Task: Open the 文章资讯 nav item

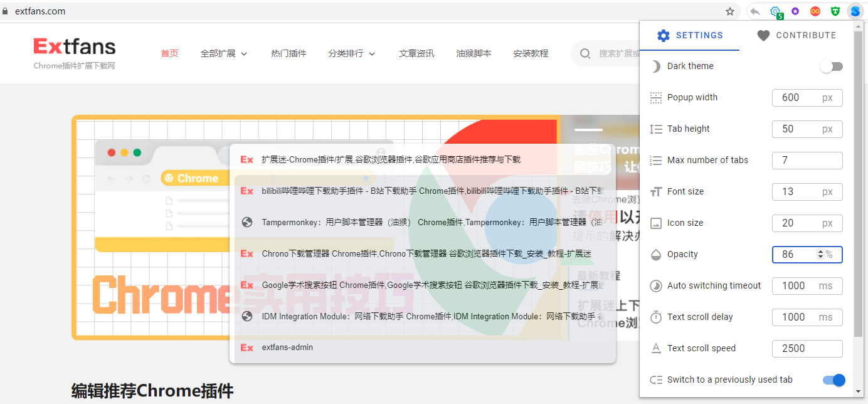Action: coord(416,54)
